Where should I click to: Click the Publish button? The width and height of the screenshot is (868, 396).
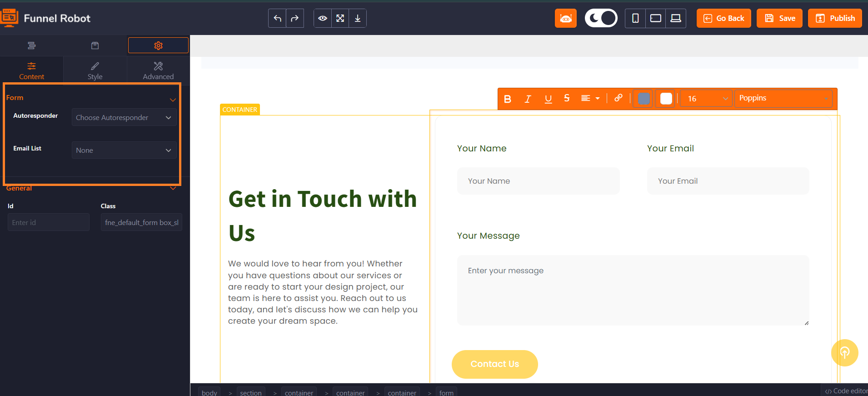[835, 18]
